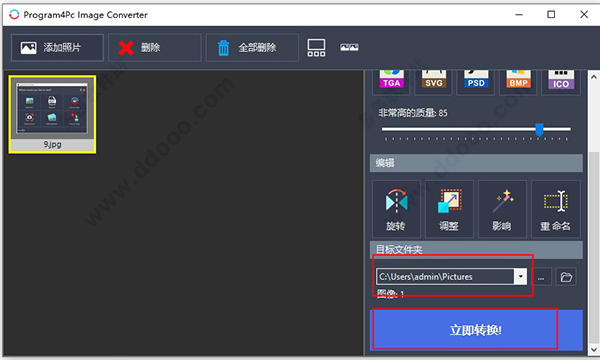
Task: Select the ICO output format
Action: [x=561, y=82]
